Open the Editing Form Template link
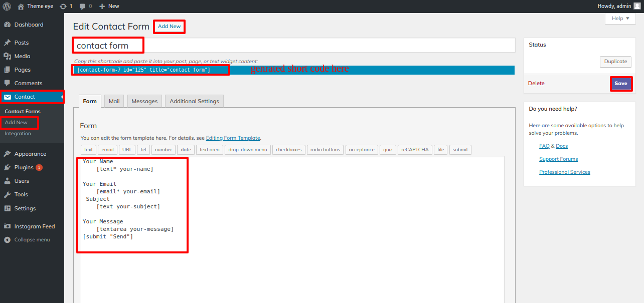 233,138
